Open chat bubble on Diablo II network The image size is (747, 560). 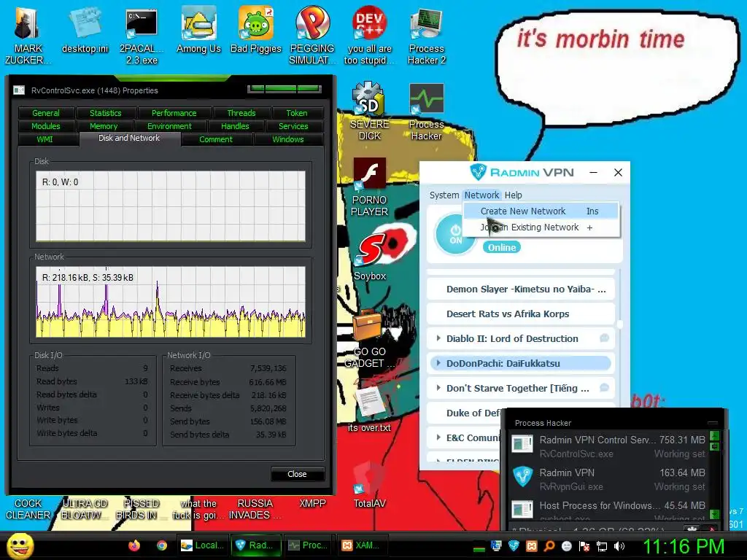(604, 338)
